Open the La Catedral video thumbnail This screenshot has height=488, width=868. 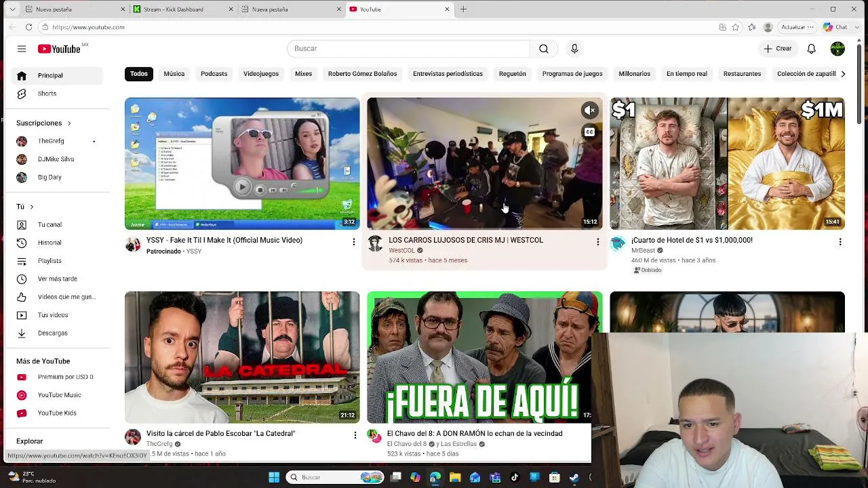[242, 357]
